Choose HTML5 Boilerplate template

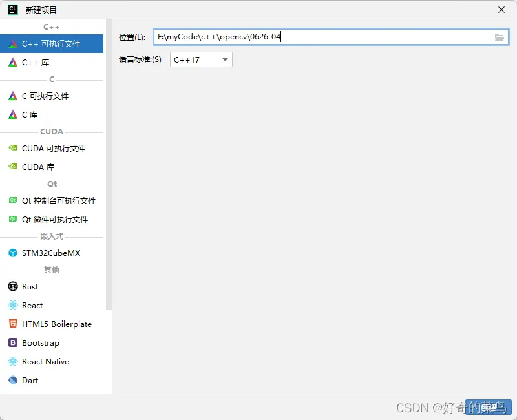pos(52,324)
